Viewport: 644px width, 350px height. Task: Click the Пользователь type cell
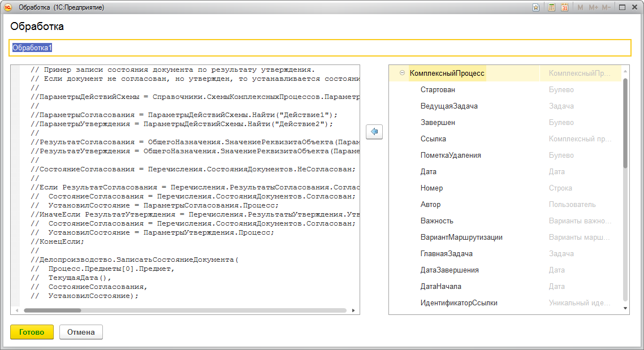pyautogui.click(x=572, y=205)
